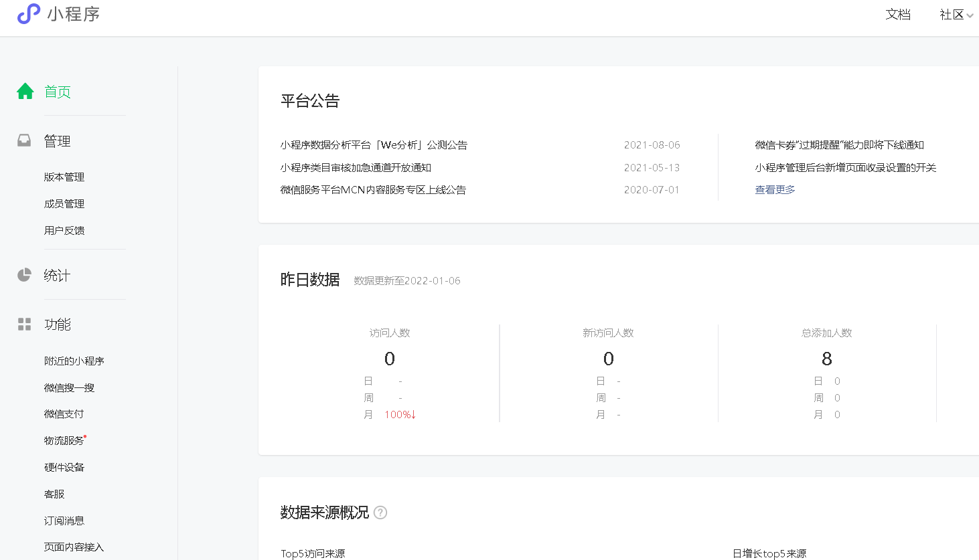Screen dimensions: 979x560
Task: Click 数据更新至2022-01-06 text
Action: coord(407,280)
